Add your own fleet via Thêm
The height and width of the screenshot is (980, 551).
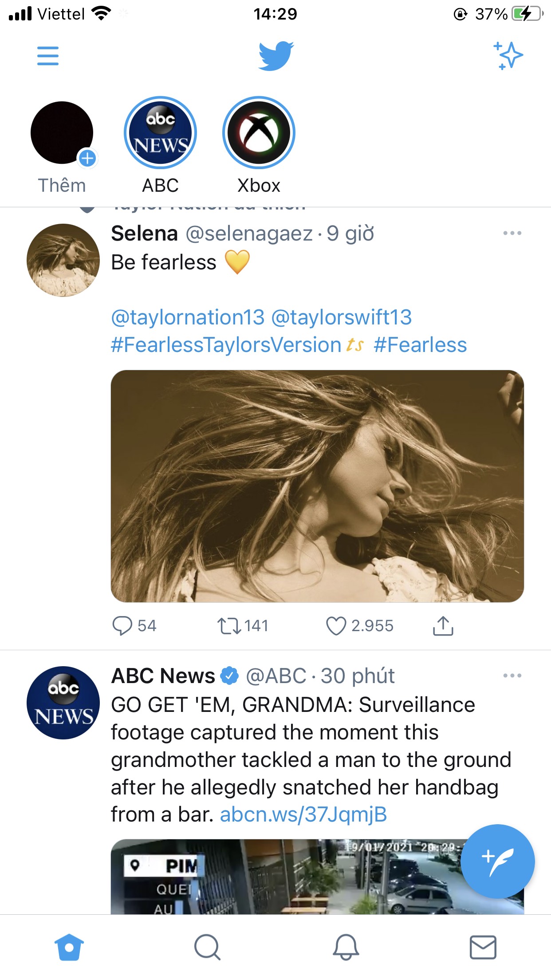tap(62, 133)
